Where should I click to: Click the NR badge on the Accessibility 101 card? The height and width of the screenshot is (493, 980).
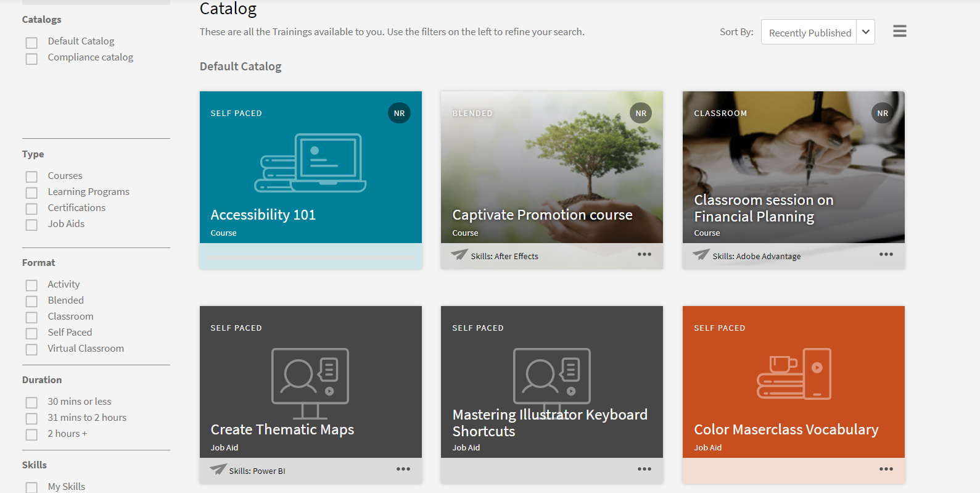pyautogui.click(x=400, y=114)
